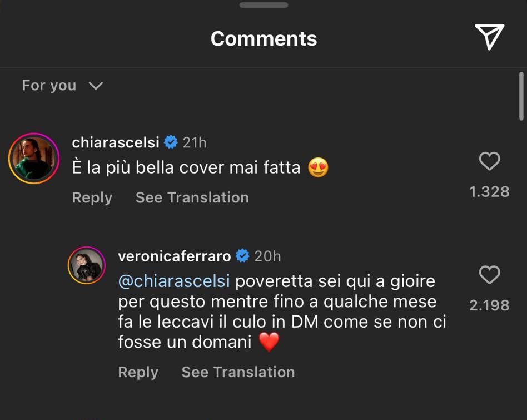This screenshot has height=420, width=527.
Task: See Translation of veronicaferraro's reply
Action: pyautogui.click(x=238, y=372)
